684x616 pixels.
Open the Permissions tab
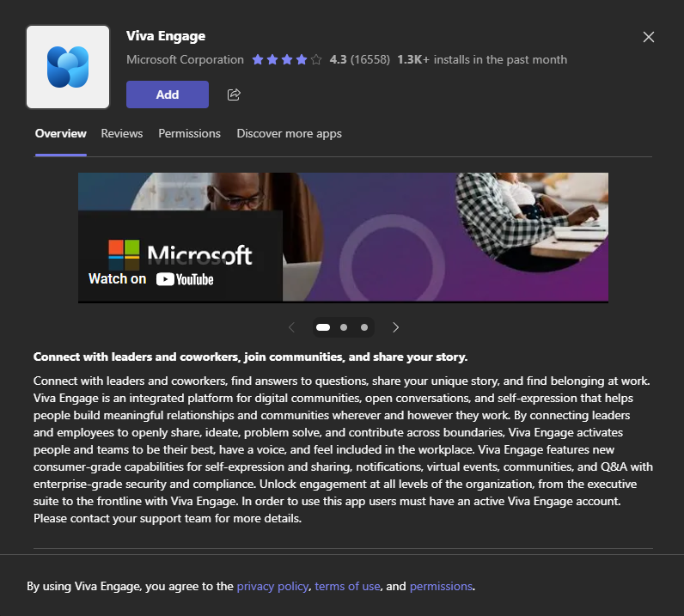189,133
